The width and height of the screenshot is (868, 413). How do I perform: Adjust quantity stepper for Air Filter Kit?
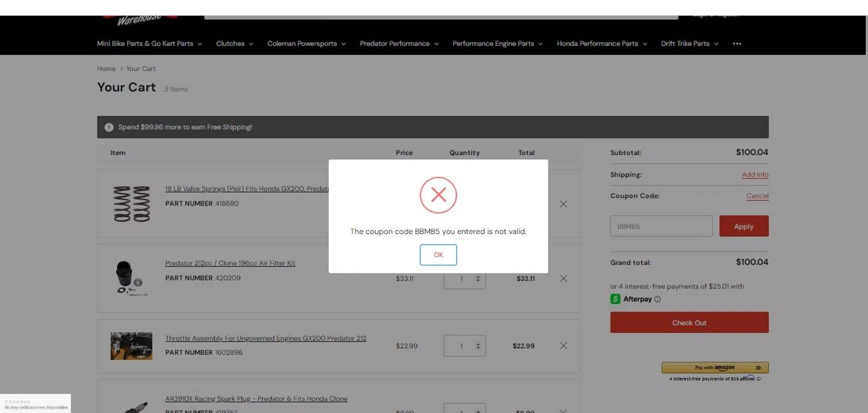tap(478, 279)
